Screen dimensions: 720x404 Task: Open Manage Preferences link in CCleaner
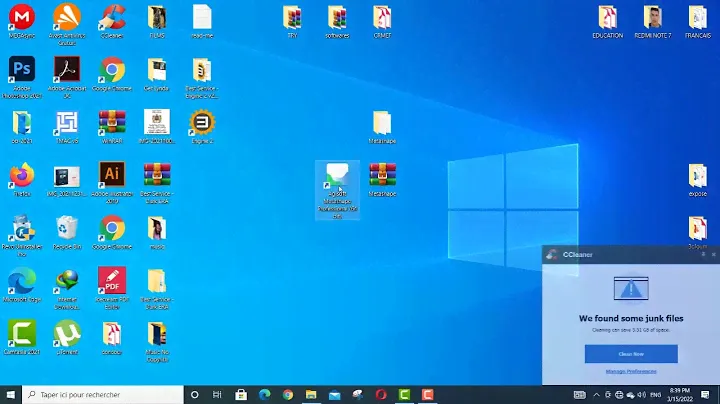[631, 371]
